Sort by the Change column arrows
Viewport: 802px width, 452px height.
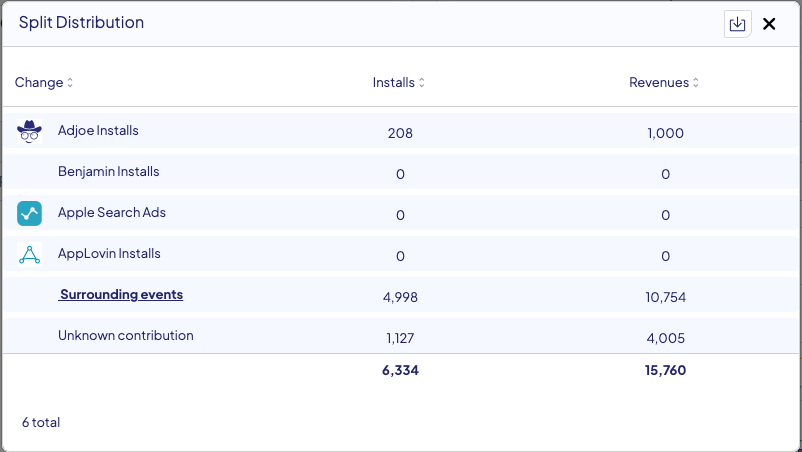click(x=70, y=83)
